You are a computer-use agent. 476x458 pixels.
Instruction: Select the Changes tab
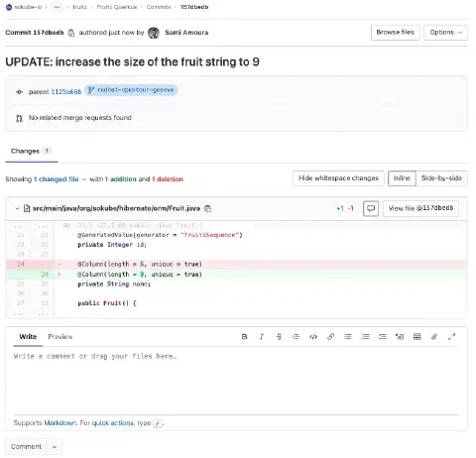point(31,152)
